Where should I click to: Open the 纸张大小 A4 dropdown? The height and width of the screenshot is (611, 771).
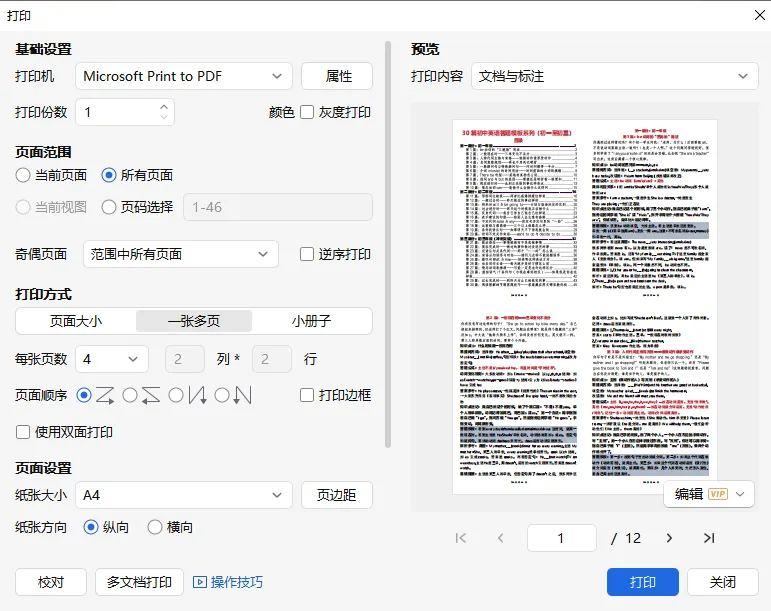[x=184, y=495]
